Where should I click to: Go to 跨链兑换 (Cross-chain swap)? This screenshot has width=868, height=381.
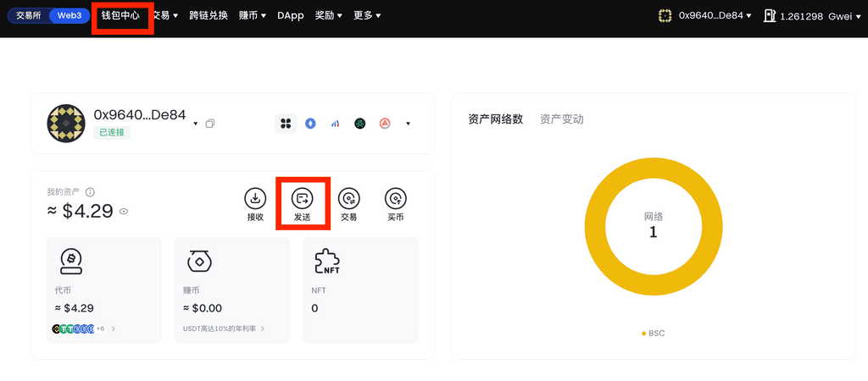209,15
